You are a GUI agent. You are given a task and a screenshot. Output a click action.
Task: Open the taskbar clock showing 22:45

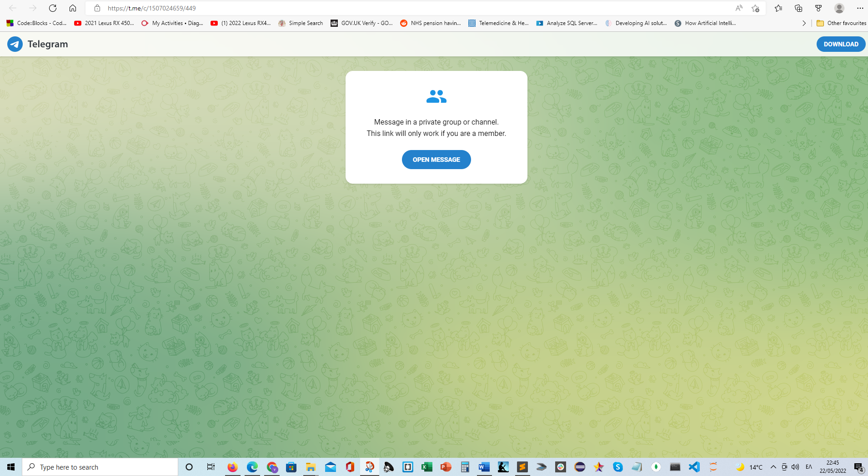(x=833, y=467)
